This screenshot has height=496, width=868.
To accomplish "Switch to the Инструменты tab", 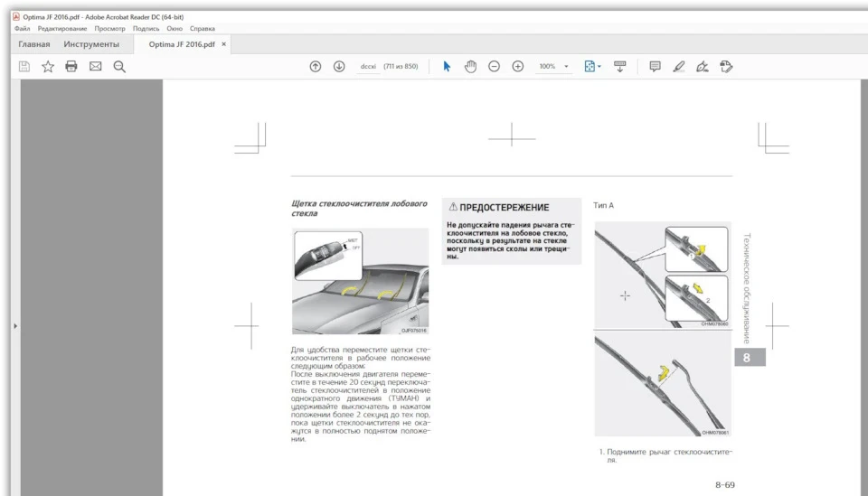I will 91,44.
